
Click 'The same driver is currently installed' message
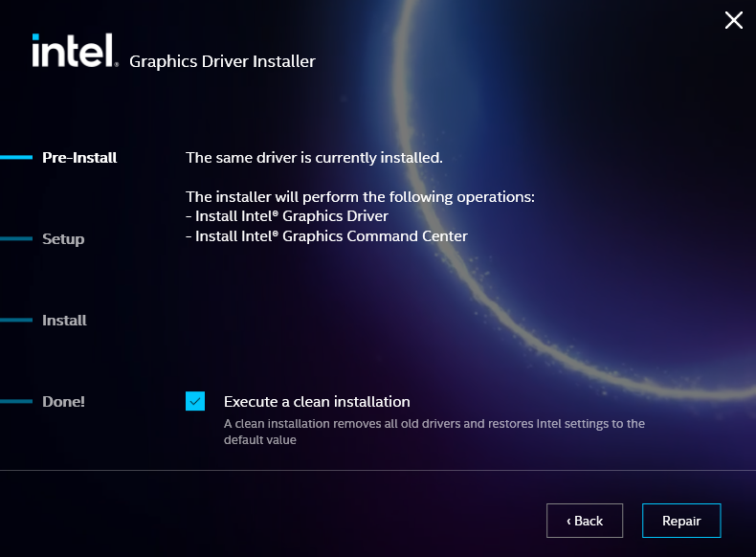[x=314, y=158]
